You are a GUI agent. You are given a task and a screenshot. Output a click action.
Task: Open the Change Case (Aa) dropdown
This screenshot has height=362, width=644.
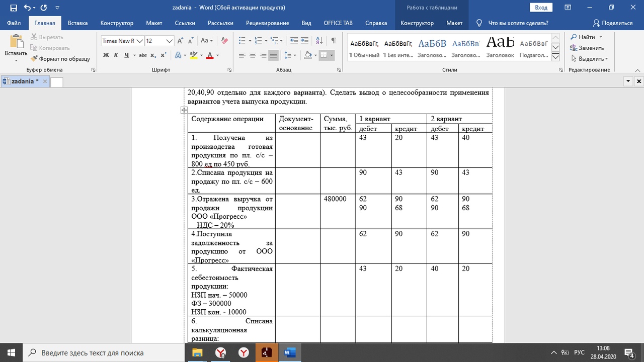tap(206, 41)
